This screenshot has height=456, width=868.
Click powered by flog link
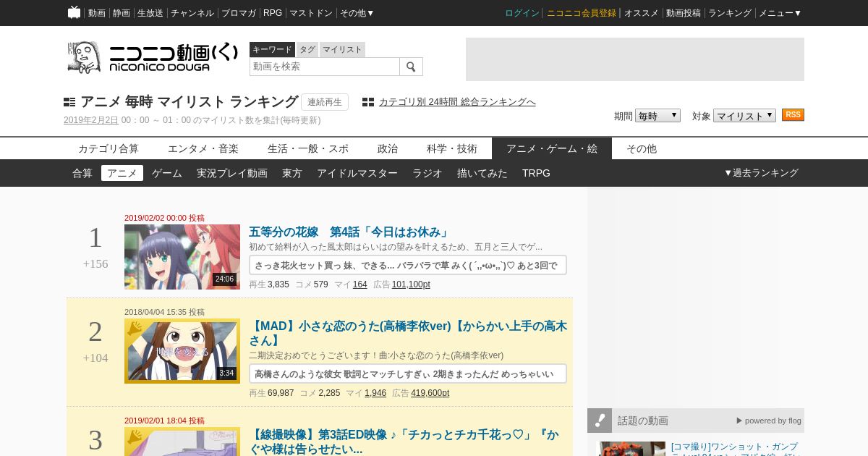coord(769,421)
